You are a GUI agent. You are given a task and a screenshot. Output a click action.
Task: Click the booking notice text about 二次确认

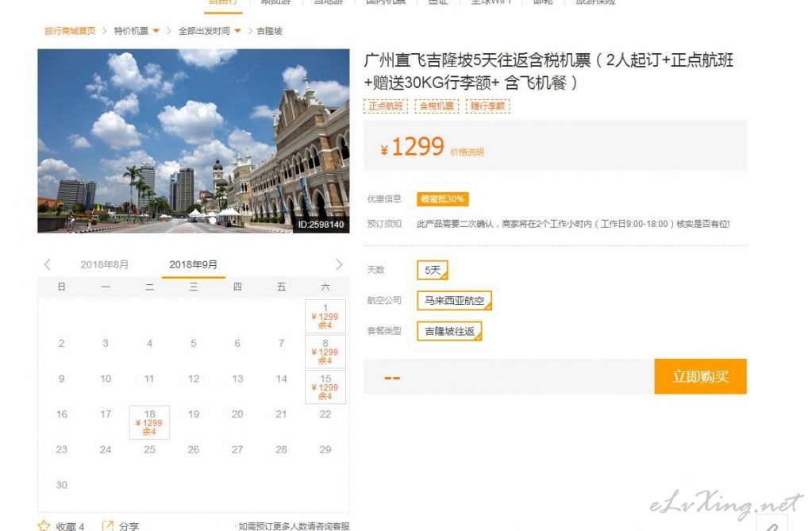click(573, 224)
